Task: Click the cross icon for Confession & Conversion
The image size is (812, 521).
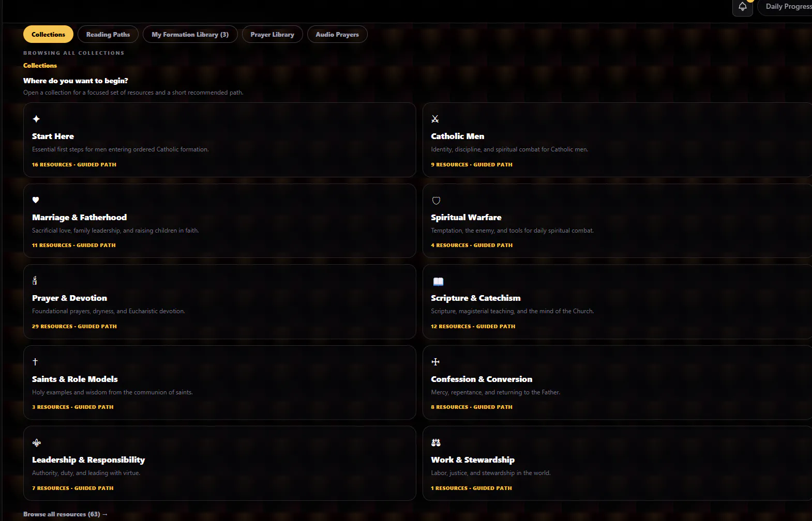Action: (435, 362)
